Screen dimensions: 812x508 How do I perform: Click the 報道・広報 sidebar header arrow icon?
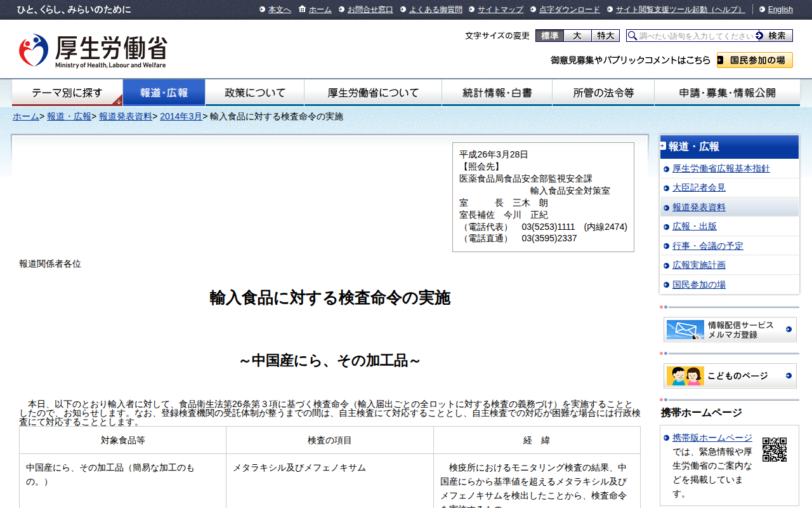pos(663,147)
